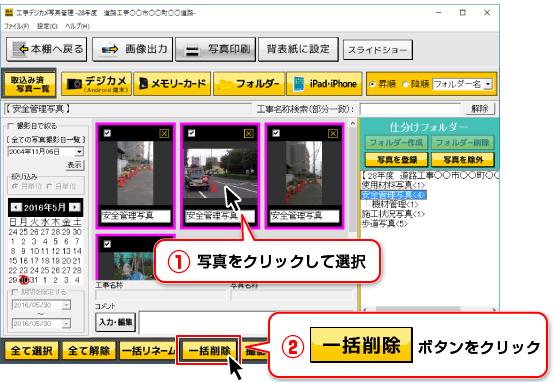Open the フォルダー名 sort dropdown
The image size is (555, 382).
[x=488, y=84]
